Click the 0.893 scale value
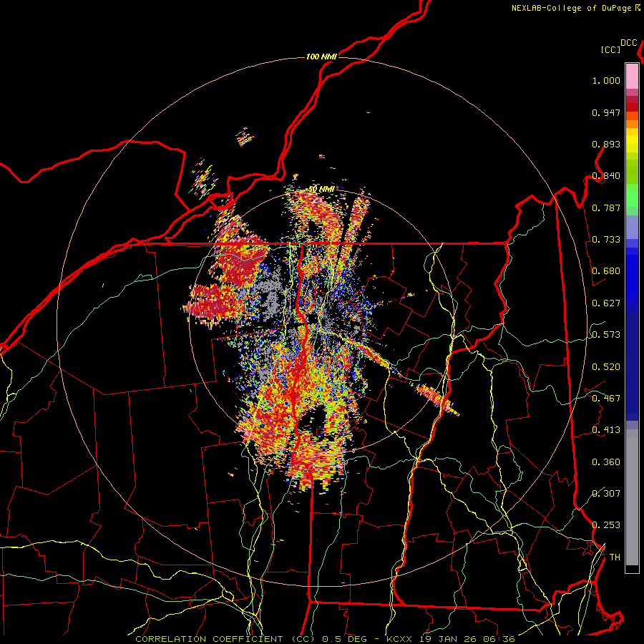Screen dimensions: 644x644 (x=606, y=144)
